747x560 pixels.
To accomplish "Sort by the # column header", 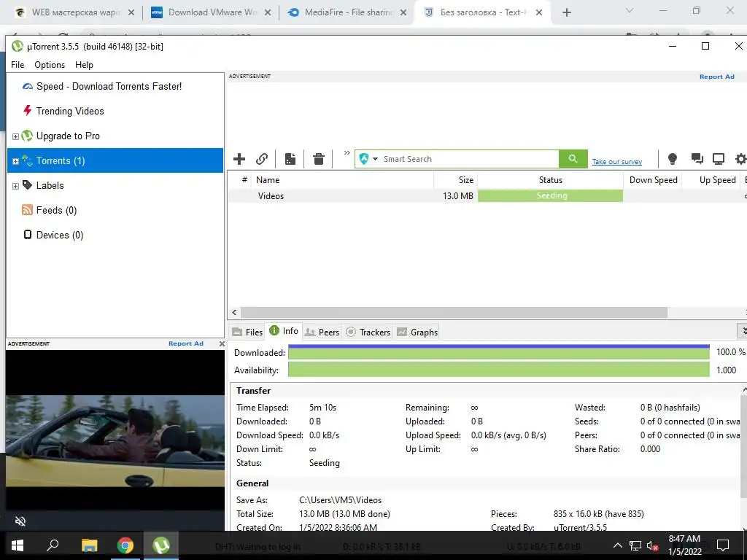I will (244, 180).
